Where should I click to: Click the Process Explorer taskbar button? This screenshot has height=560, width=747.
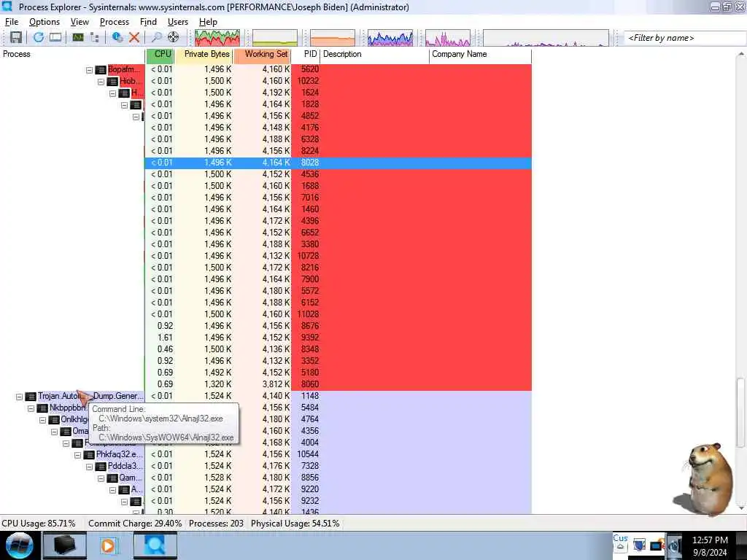pyautogui.click(x=155, y=545)
